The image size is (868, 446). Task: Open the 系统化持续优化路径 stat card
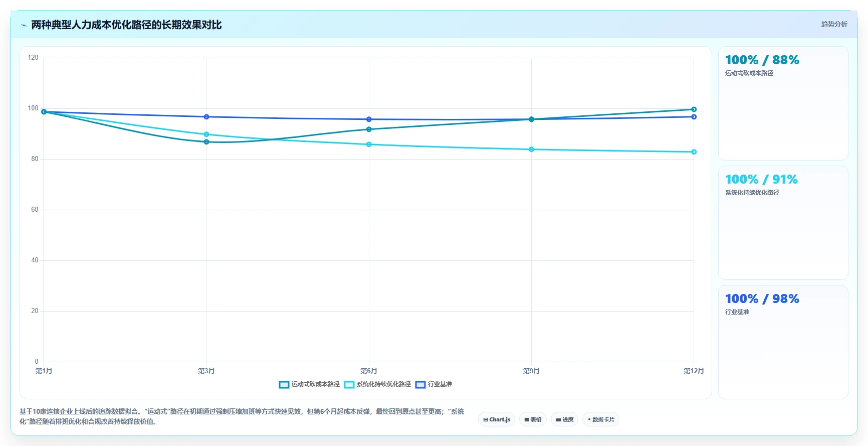(x=783, y=223)
